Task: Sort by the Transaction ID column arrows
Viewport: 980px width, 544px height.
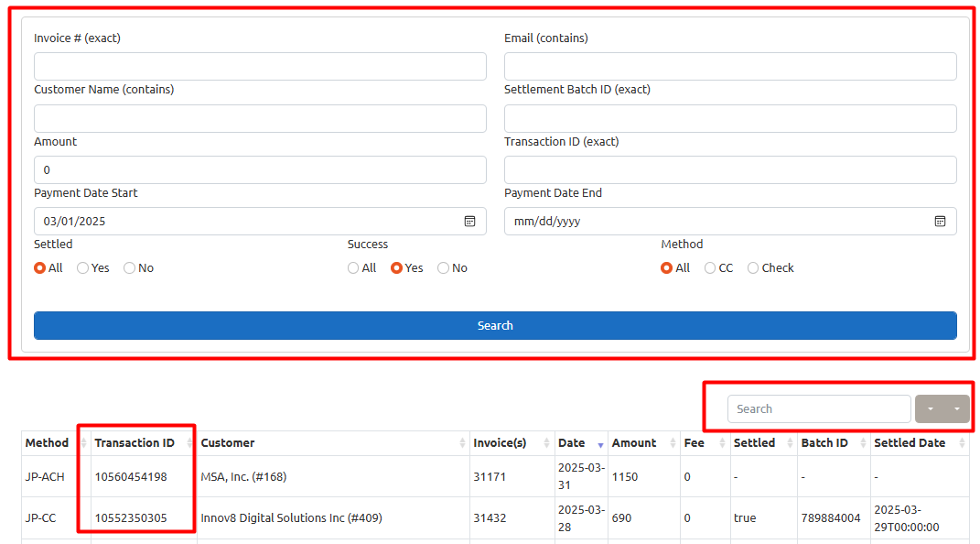Action: coord(189,443)
